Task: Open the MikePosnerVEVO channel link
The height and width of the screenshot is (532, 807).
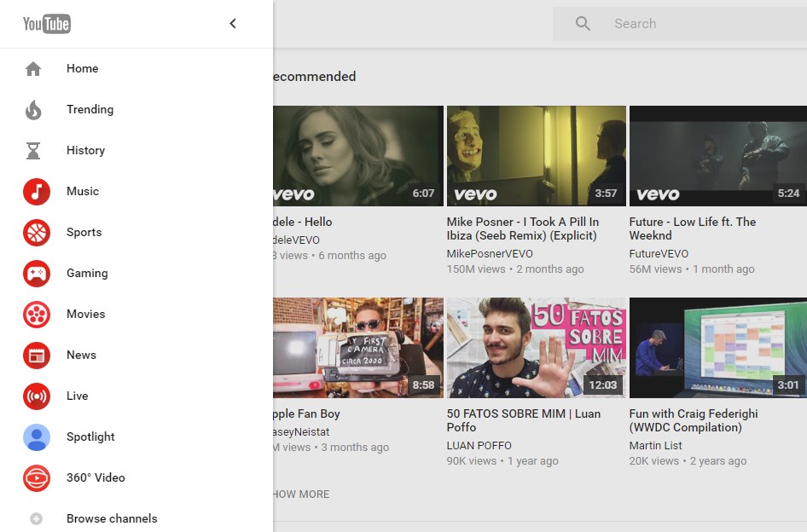Action: (x=490, y=254)
